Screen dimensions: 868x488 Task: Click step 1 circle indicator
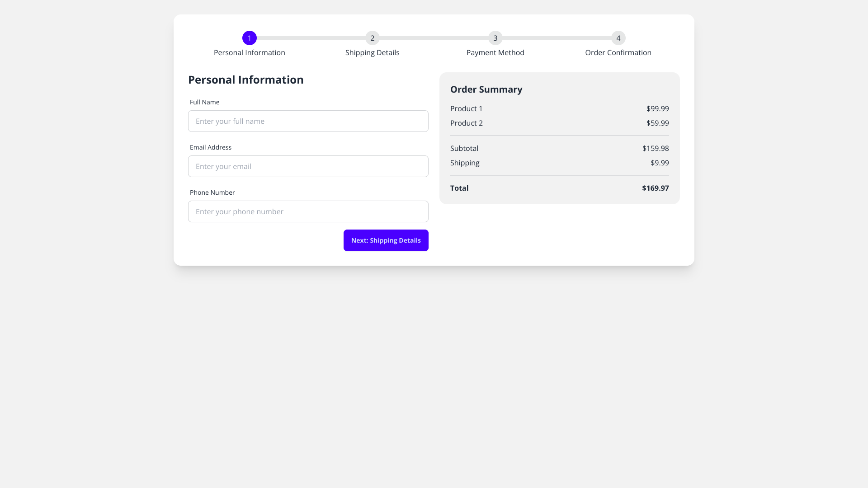pos(250,38)
